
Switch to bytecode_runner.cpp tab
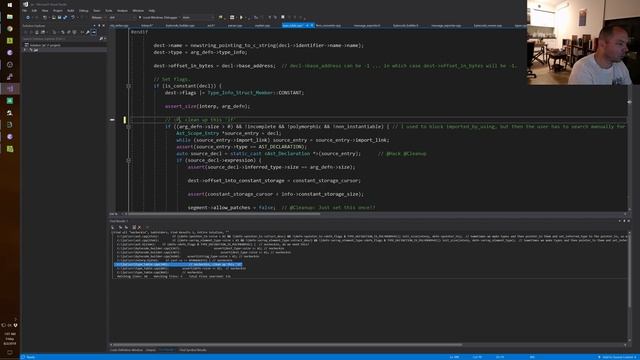(488, 26)
